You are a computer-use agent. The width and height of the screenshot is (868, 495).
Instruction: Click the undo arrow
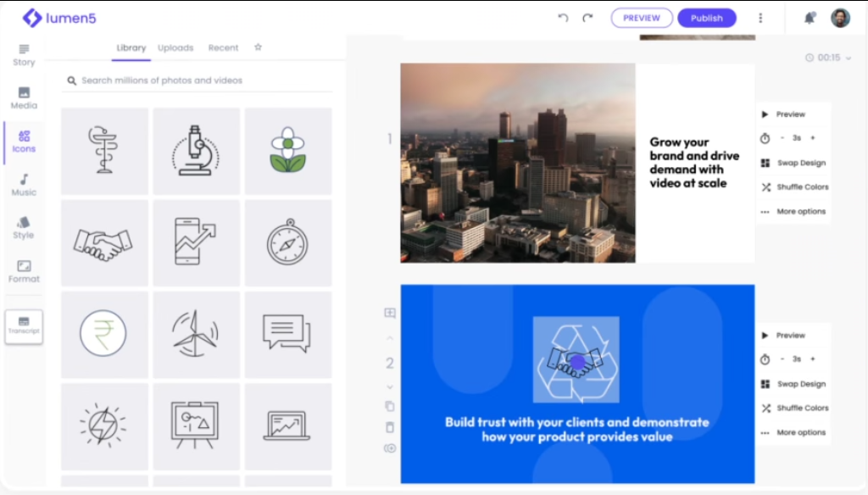pos(563,18)
